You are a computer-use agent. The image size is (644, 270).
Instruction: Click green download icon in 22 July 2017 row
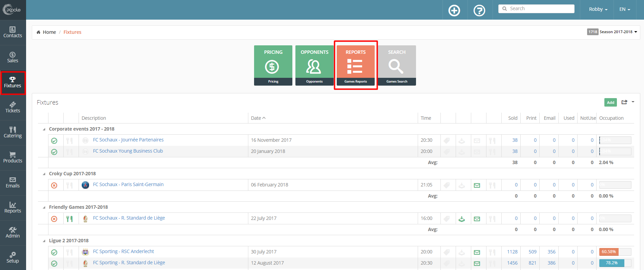462,219
